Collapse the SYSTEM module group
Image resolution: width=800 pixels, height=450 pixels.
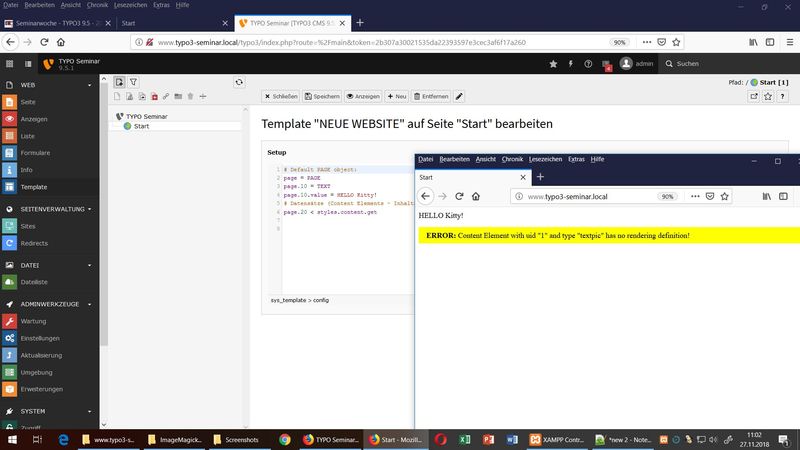point(89,411)
